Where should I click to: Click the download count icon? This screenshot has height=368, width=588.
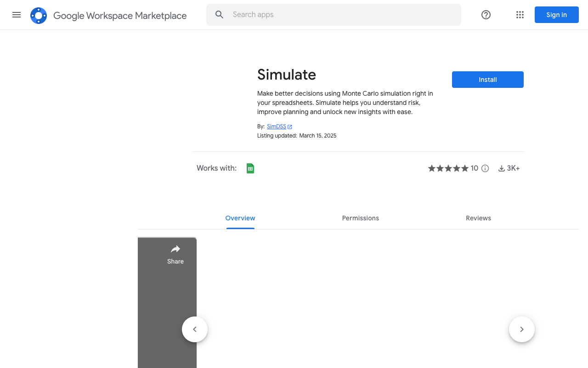coord(502,168)
